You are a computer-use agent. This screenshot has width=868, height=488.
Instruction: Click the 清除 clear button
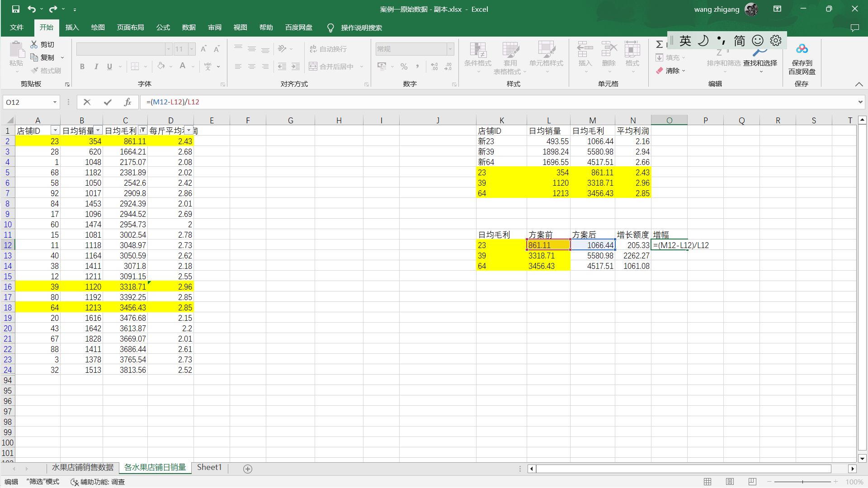[x=671, y=70]
